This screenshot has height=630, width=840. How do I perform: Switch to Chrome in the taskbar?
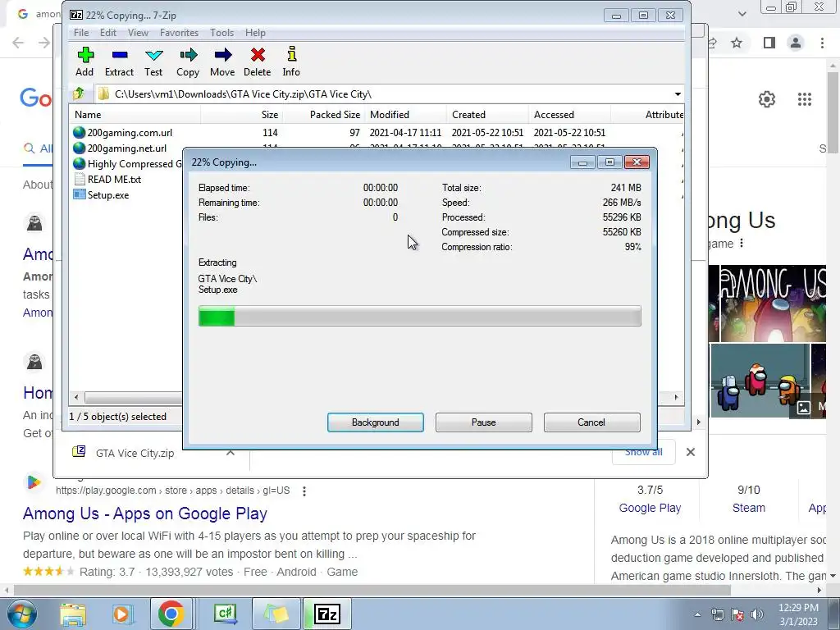(x=171, y=614)
